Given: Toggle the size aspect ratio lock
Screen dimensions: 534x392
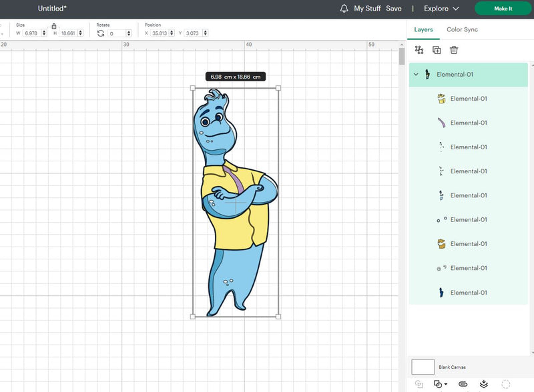Looking at the screenshot, I should pyautogui.click(x=54, y=26).
